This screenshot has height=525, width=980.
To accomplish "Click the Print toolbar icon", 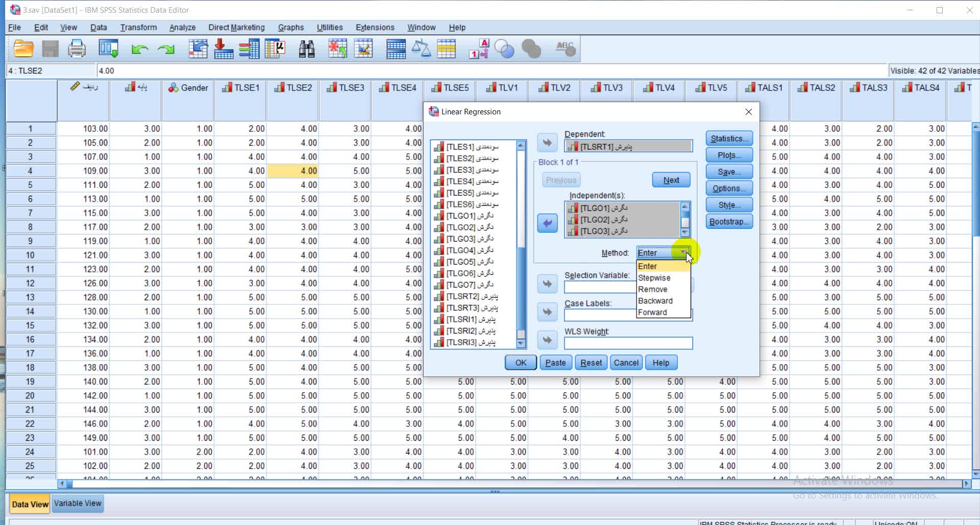I will (x=77, y=49).
